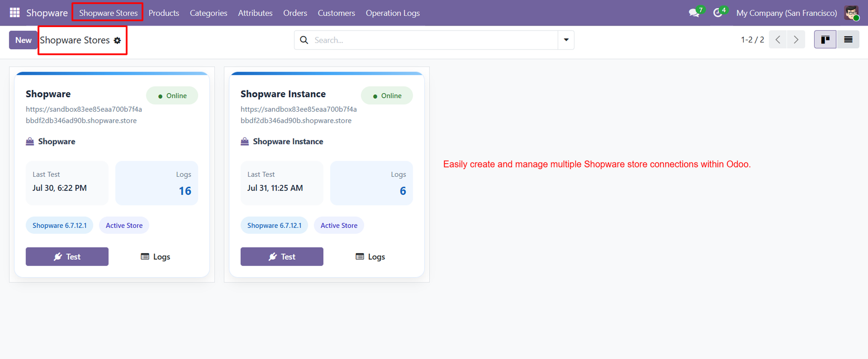Go to next page of records
This screenshot has width=868, height=359.
796,40
